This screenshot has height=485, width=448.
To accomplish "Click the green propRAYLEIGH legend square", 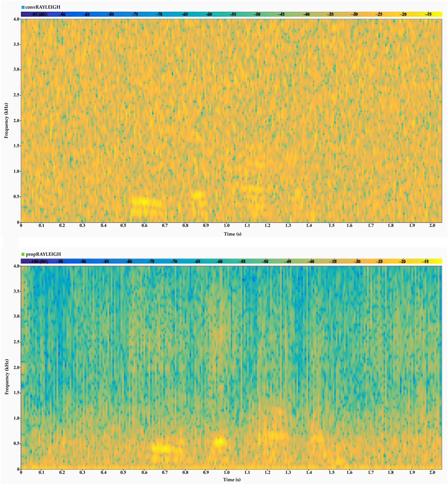I will [x=23, y=254].
